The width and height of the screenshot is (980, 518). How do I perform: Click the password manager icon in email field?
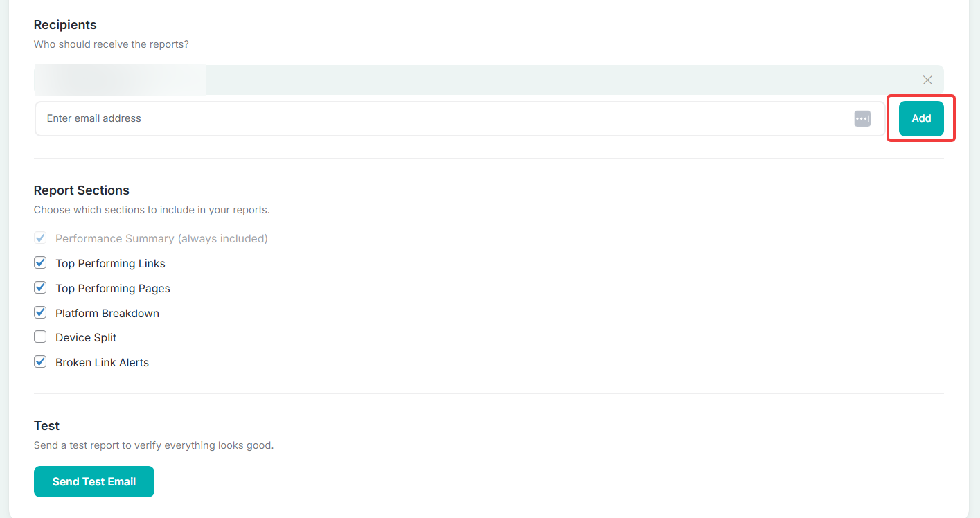(862, 118)
